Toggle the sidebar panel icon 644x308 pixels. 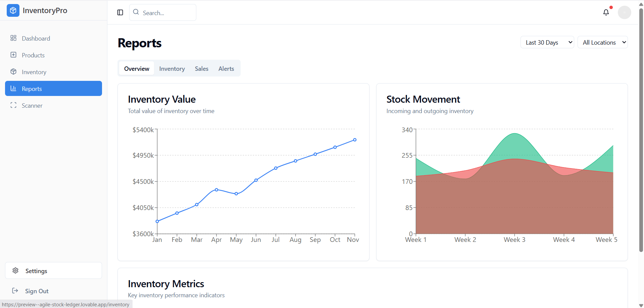click(x=120, y=12)
